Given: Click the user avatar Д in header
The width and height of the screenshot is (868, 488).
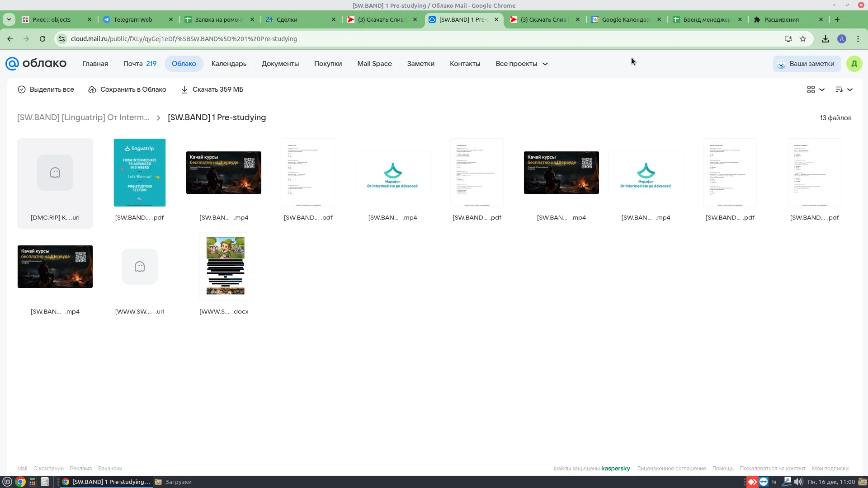Looking at the screenshot, I should pyautogui.click(x=854, y=64).
